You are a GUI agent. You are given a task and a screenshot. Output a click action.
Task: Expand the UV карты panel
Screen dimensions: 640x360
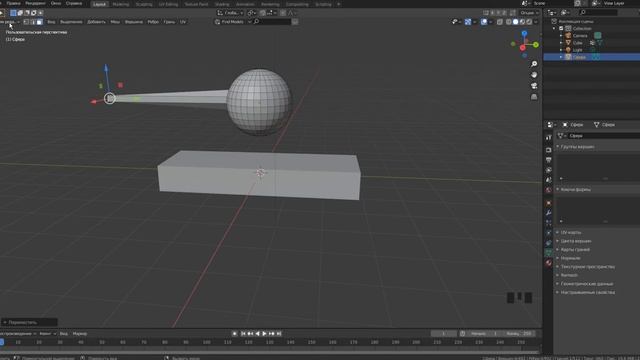point(571,232)
